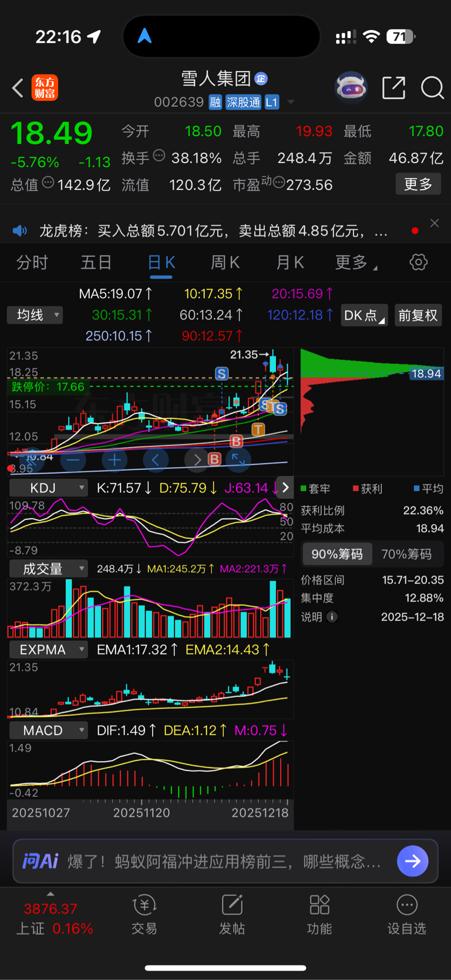Tap the speaker announcement icon
This screenshot has height=980, width=451.
tap(20, 231)
